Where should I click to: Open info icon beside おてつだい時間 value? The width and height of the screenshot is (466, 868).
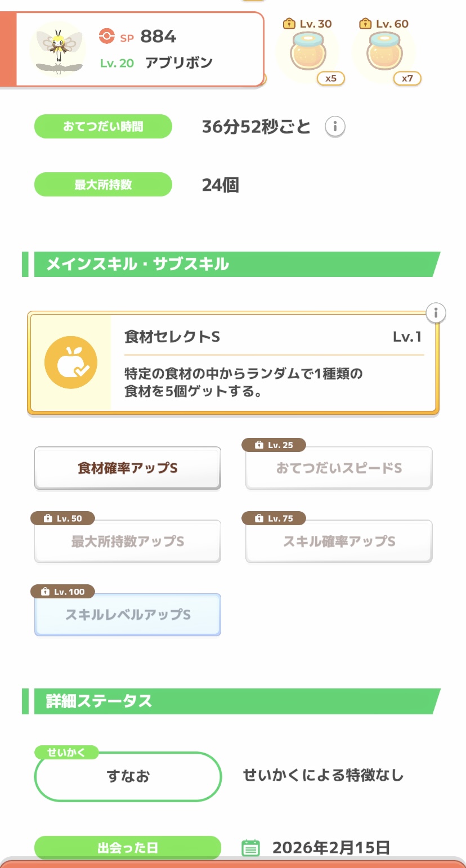335,127
